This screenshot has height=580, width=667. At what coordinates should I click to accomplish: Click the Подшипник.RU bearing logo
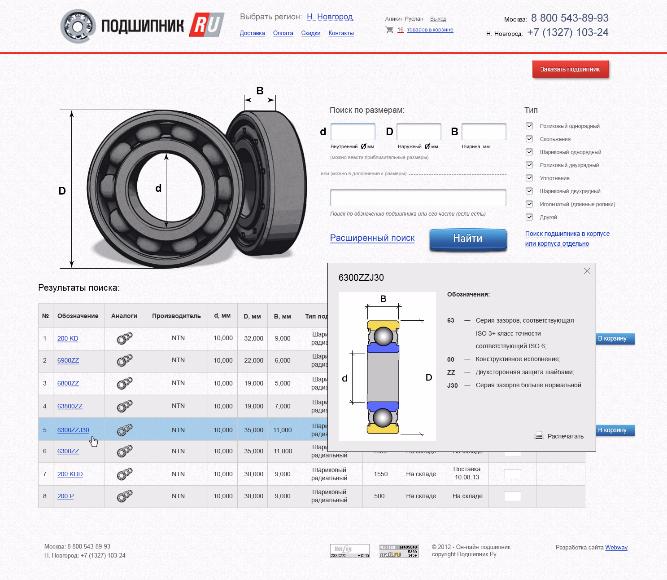pyautogui.click(x=142, y=26)
